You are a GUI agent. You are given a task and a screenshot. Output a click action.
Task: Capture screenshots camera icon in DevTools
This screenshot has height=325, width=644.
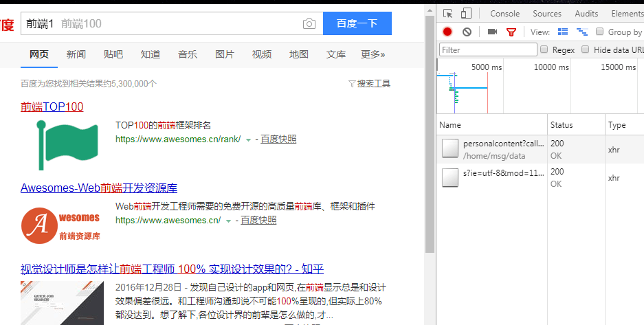[x=492, y=32]
